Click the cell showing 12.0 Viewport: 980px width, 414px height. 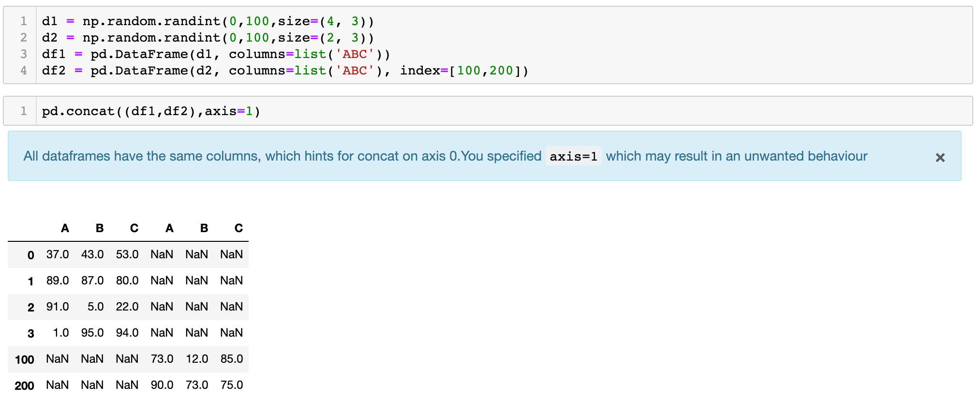click(197, 359)
